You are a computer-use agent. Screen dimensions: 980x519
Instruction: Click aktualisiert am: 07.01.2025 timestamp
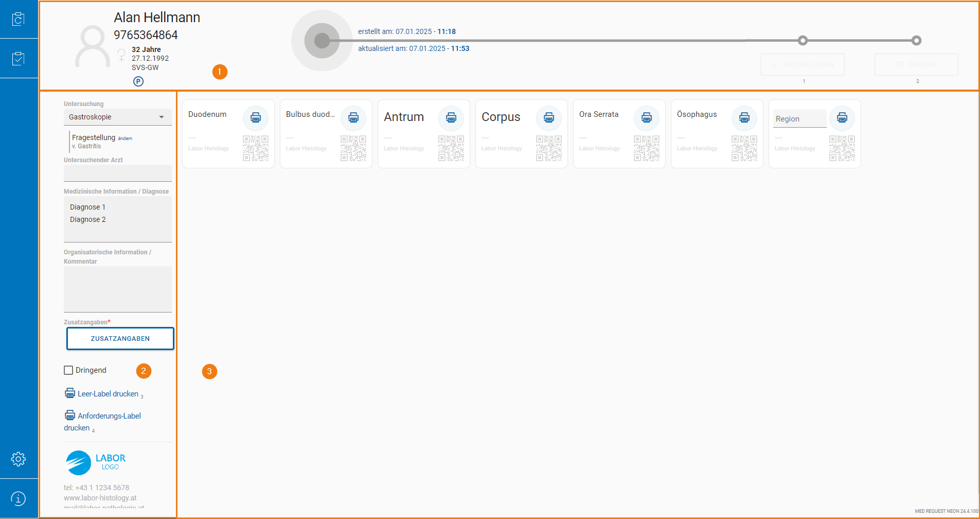pyautogui.click(x=414, y=48)
